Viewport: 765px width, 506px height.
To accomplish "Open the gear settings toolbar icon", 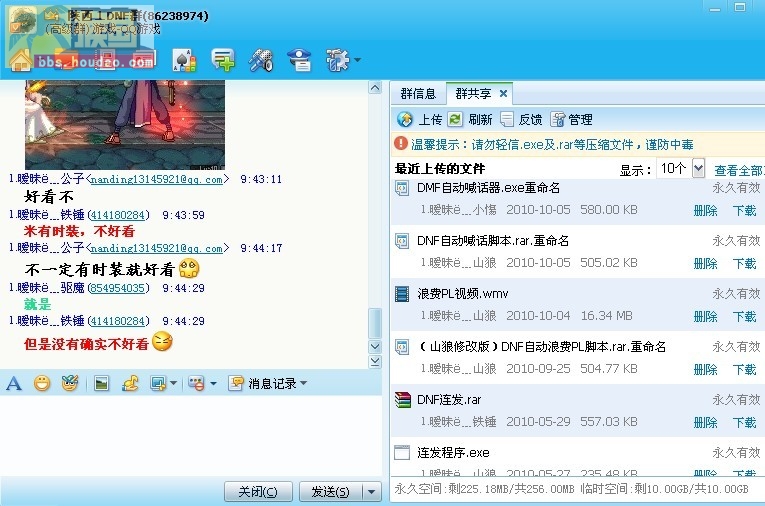I will click(337, 61).
